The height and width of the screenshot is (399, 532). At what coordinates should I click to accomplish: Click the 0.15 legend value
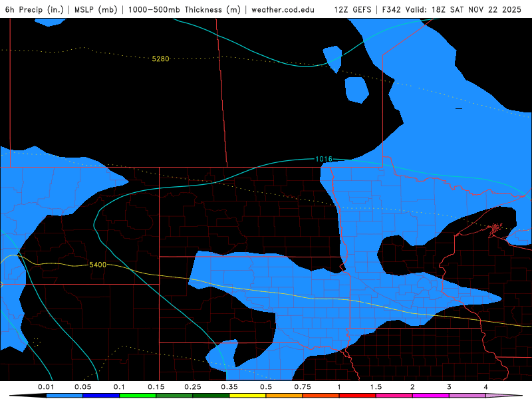pos(156,387)
